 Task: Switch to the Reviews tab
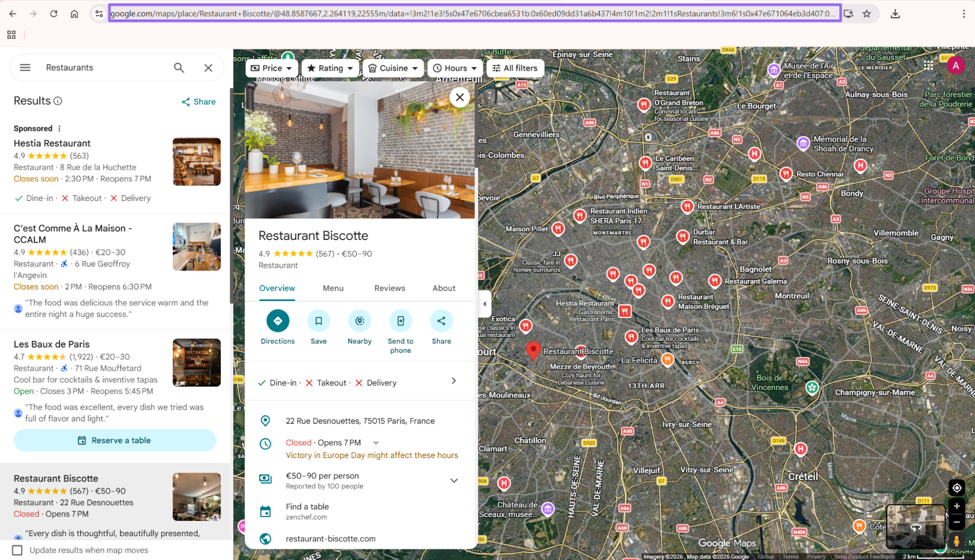(x=390, y=288)
